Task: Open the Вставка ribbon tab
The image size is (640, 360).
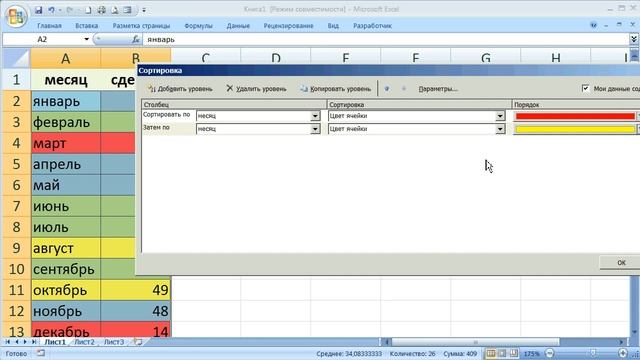Action: (87, 26)
